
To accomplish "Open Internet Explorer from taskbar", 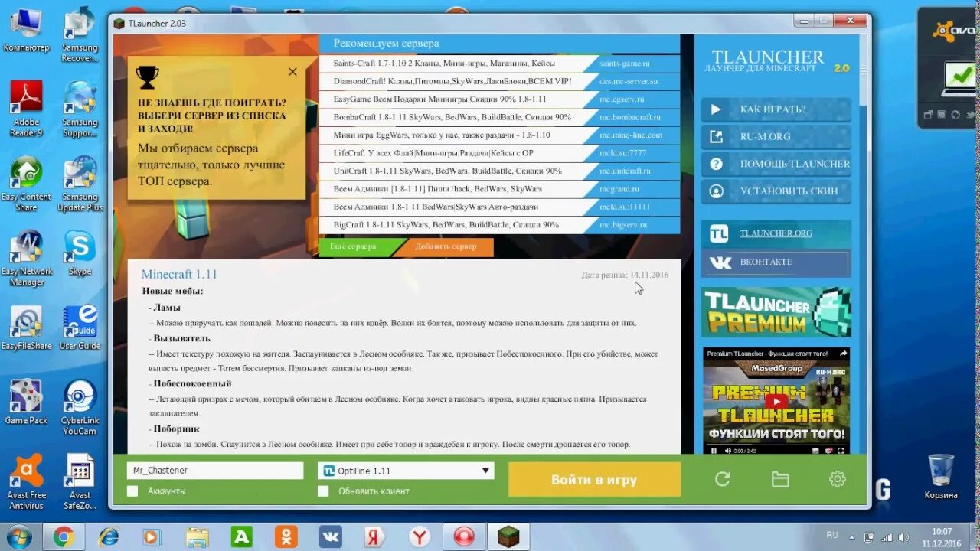I will click(109, 537).
